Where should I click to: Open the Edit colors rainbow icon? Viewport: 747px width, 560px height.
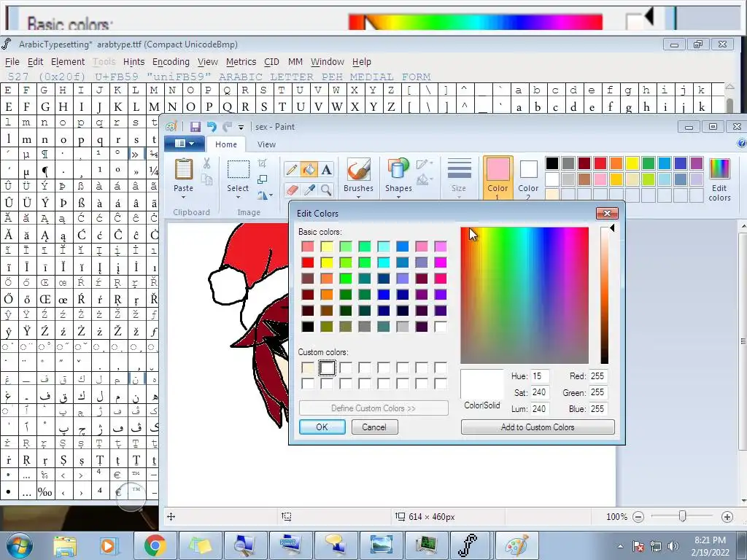pyautogui.click(x=719, y=169)
